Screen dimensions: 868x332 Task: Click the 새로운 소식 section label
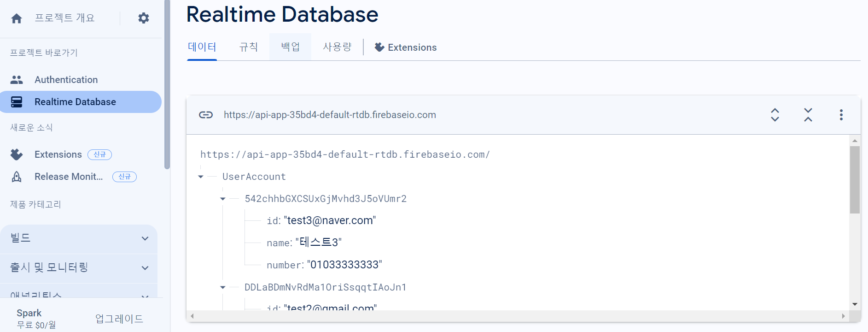tap(31, 127)
